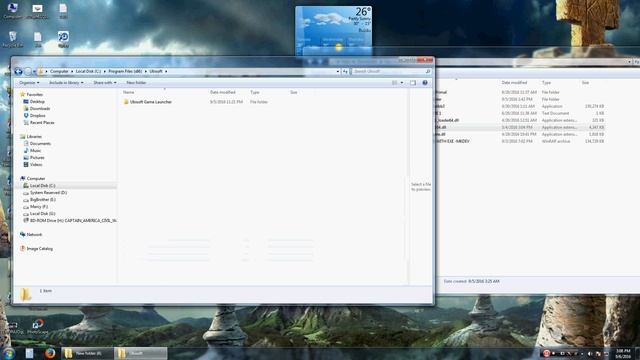This screenshot has height=360, width=640.
Task: Open the PhotoScape desktop shortcut
Action: pos(38,327)
